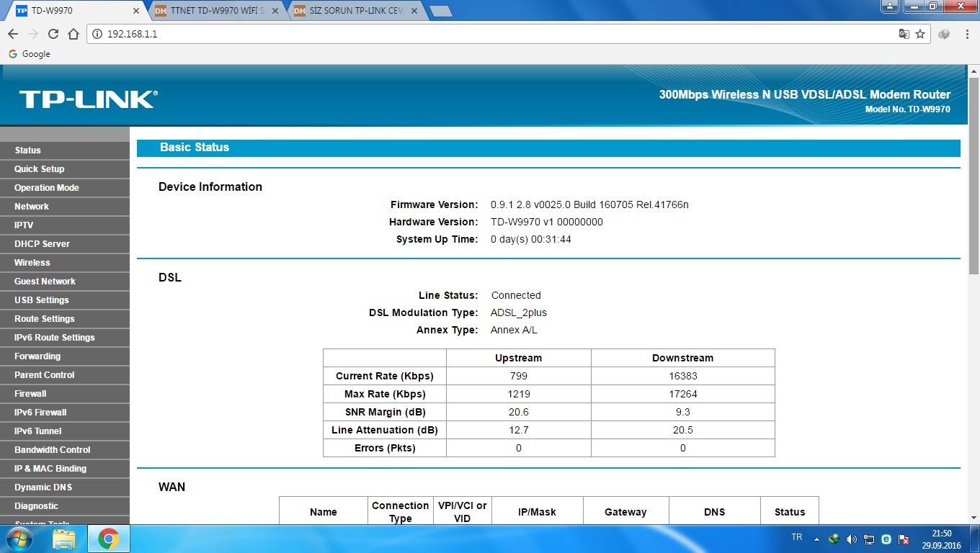Open the Google bookmark in bookmarks bar

pos(30,54)
